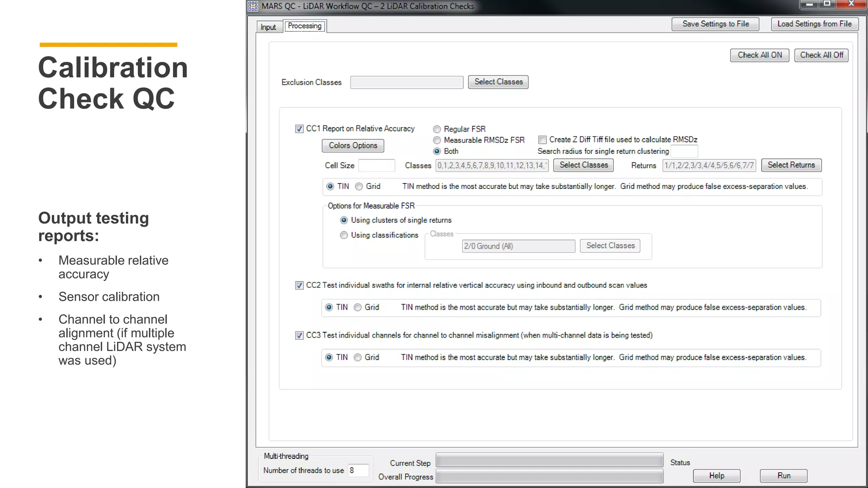Toggle CC2 Test individual swaths checkbox

pyautogui.click(x=299, y=286)
